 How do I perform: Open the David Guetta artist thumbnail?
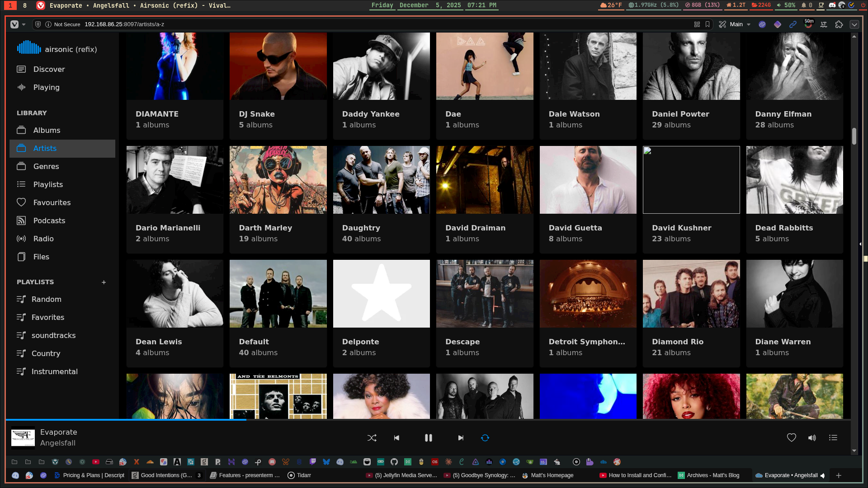point(588,180)
